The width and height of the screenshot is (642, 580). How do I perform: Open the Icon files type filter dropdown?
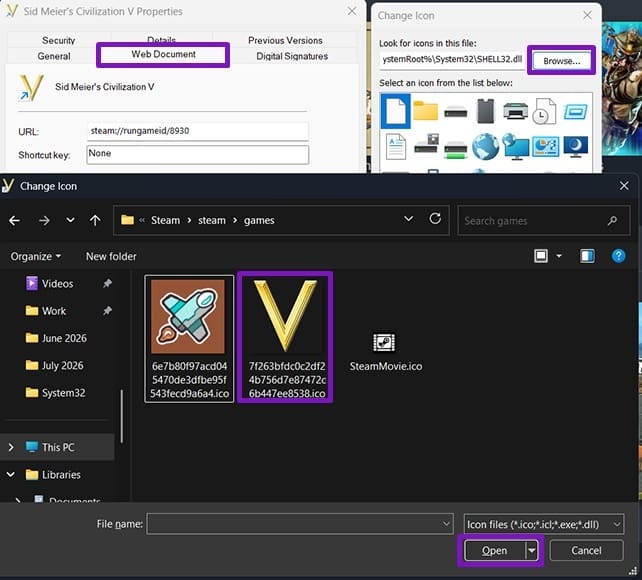544,524
